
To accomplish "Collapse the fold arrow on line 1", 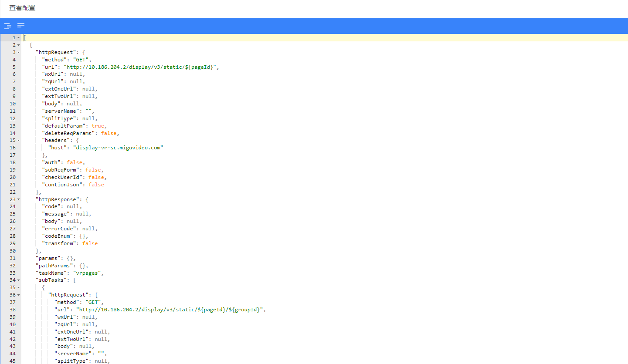I will coord(18,38).
